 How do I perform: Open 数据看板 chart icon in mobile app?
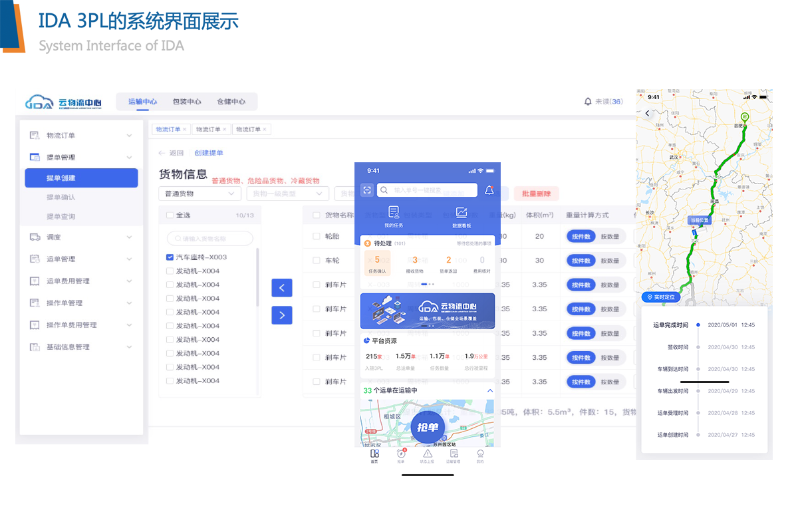tap(462, 213)
